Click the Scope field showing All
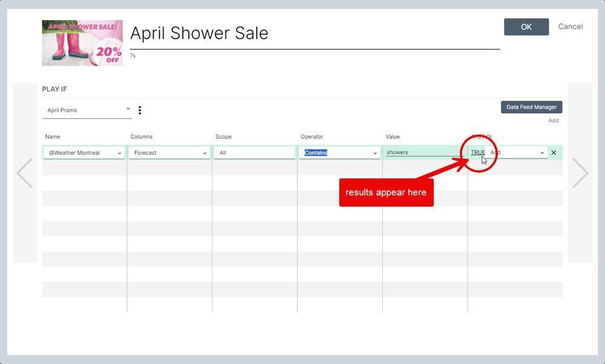Screen dimensions: 605x364 (x=254, y=153)
